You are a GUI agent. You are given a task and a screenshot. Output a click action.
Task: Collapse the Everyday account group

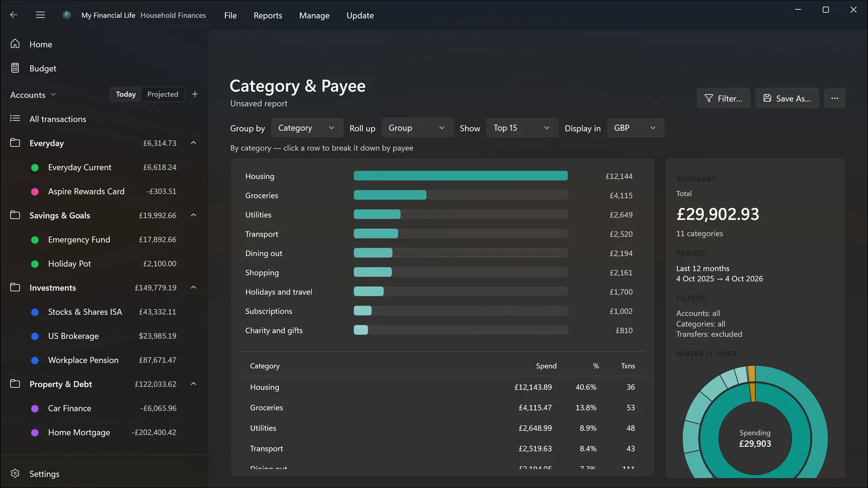[x=194, y=143]
